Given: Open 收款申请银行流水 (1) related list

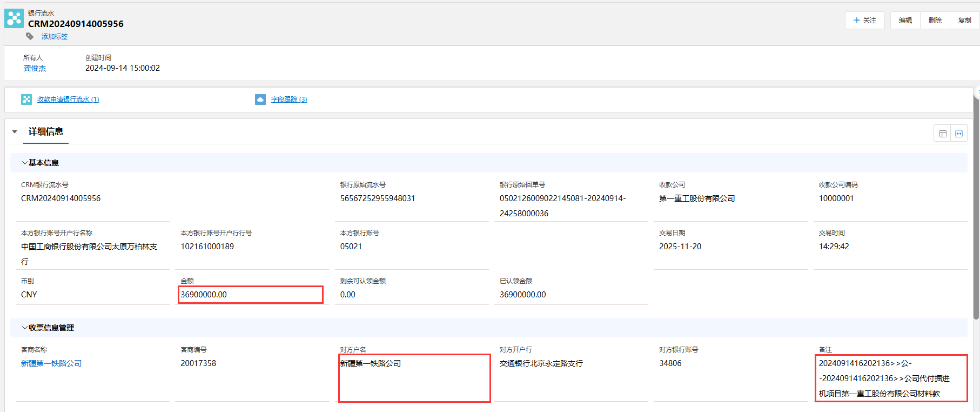Looking at the screenshot, I should (x=68, y=99).
